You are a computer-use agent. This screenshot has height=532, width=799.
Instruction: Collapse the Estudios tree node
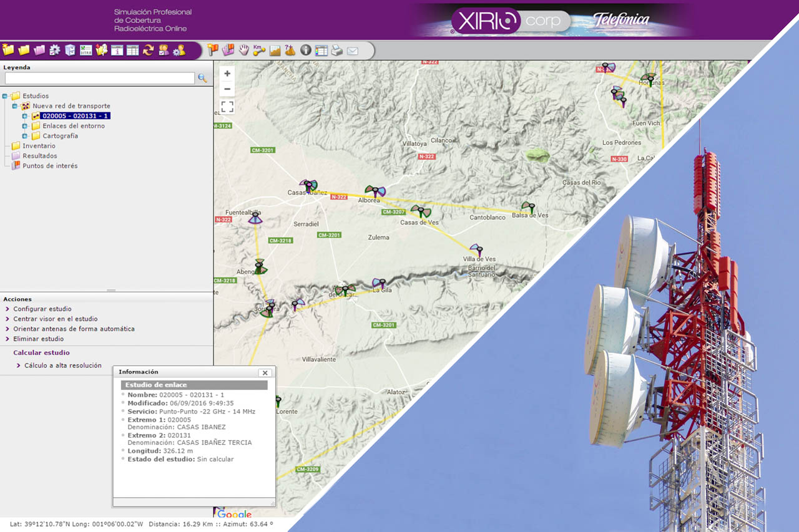5,96
